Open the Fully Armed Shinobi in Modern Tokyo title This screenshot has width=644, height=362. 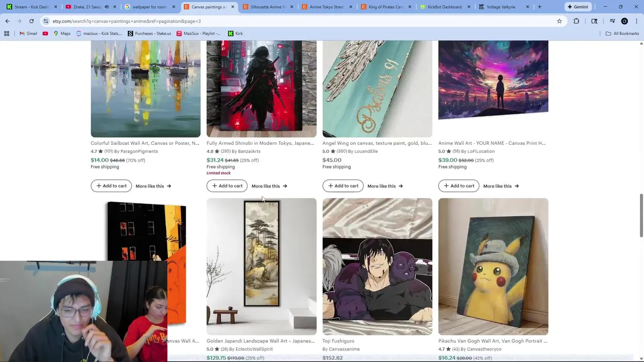click(260, 143)
